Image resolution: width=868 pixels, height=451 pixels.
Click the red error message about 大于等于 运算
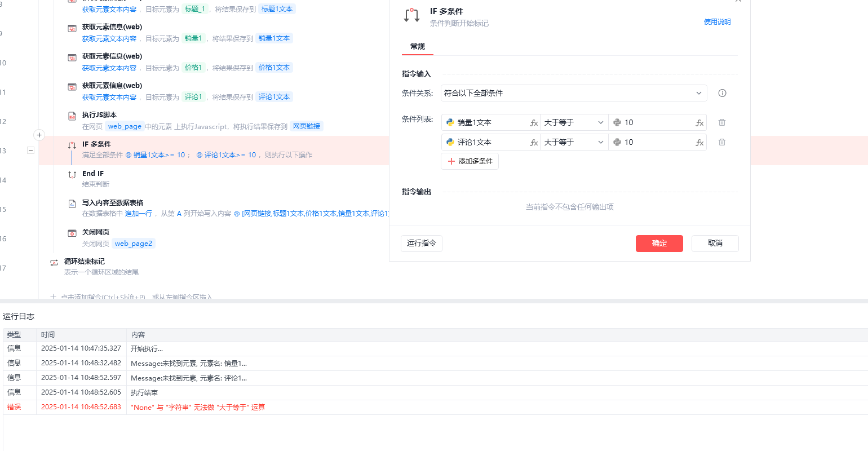(x=198, y=408)
